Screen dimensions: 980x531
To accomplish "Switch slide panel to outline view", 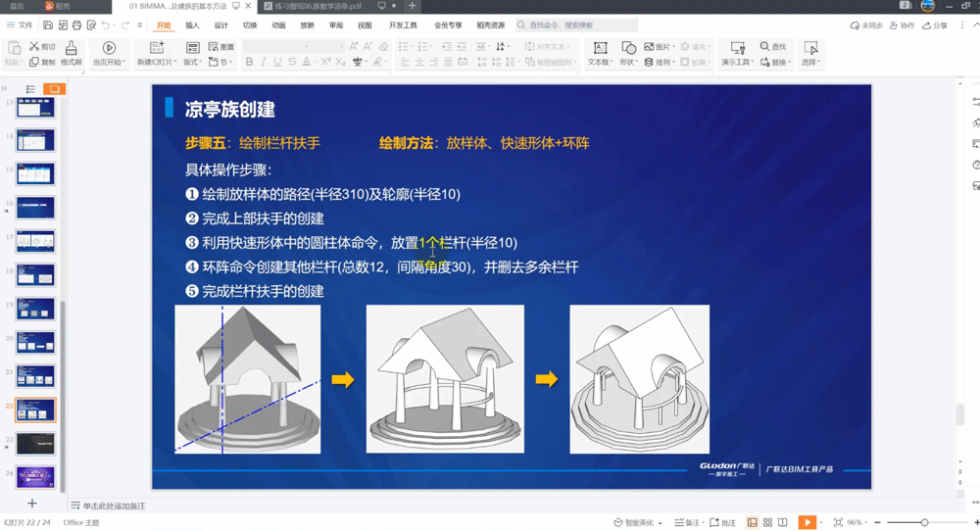I will (x=30, y=89).
